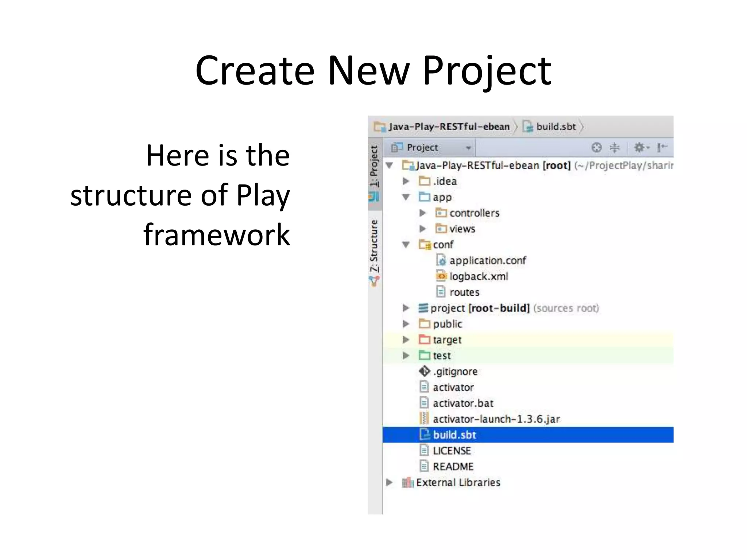Click Java-Play-RESTful-ebean breadcrumb
This screenshot has width=747, height=560.
coord(442,127)
